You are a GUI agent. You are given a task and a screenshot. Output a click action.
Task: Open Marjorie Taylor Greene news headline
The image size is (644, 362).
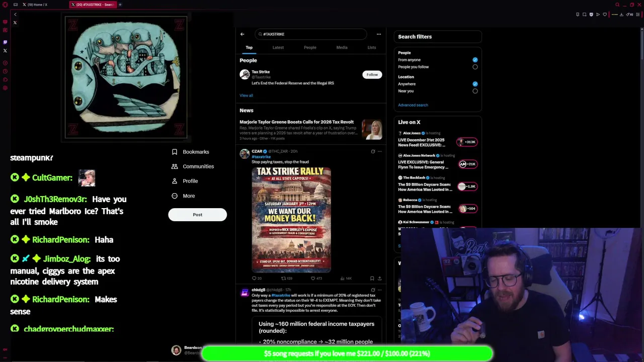pos(296,122)
